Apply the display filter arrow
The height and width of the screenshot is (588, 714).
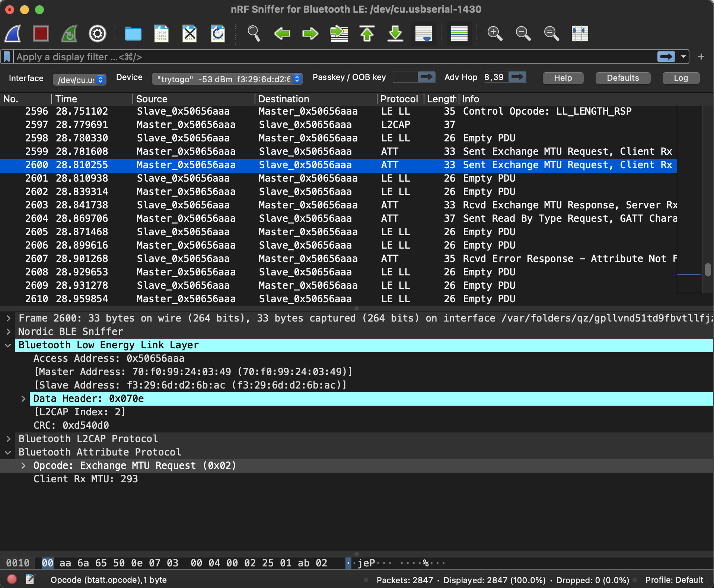(666, 57)
